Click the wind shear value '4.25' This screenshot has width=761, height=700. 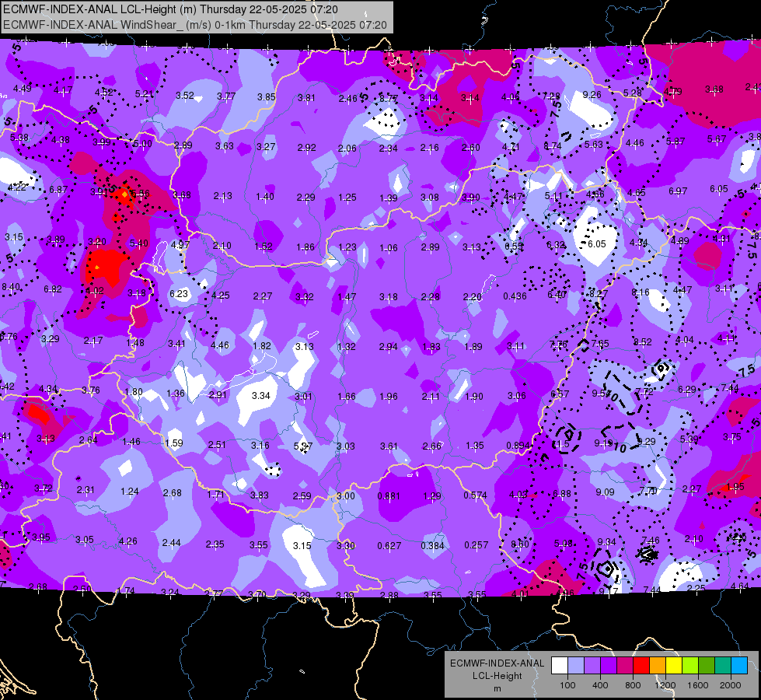click(221, 295)
